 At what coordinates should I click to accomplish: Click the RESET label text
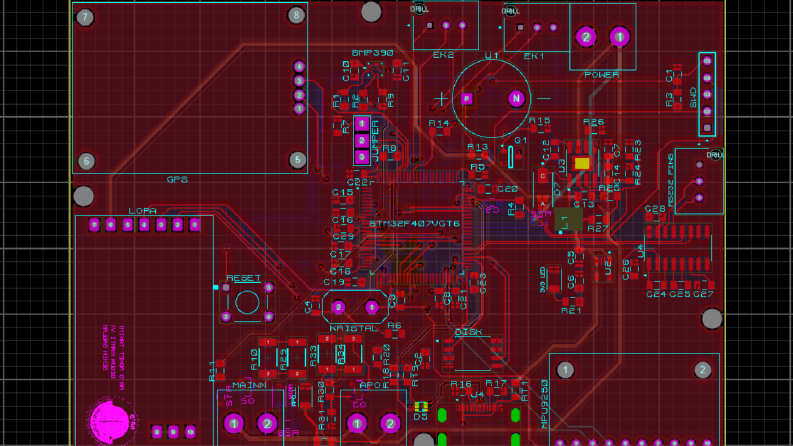pyautogui.click(x=243, y=278)
